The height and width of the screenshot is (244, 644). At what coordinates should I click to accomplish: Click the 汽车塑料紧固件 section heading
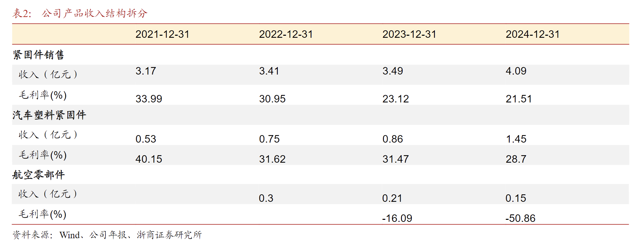tap(49, 115)
